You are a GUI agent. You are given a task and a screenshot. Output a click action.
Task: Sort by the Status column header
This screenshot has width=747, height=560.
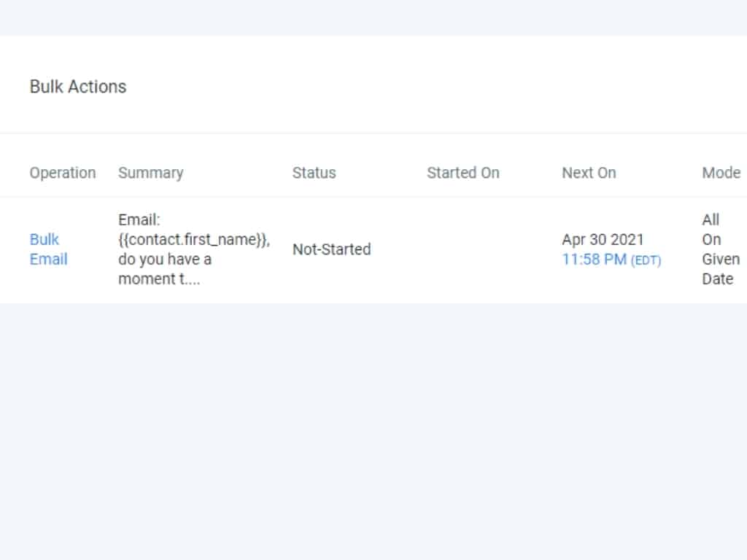[314, 173]
